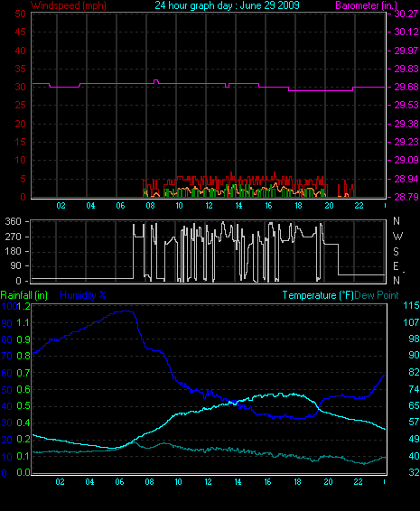Click the 0.9 rainfall axis value
420x511 pixels.
(23, 339)
